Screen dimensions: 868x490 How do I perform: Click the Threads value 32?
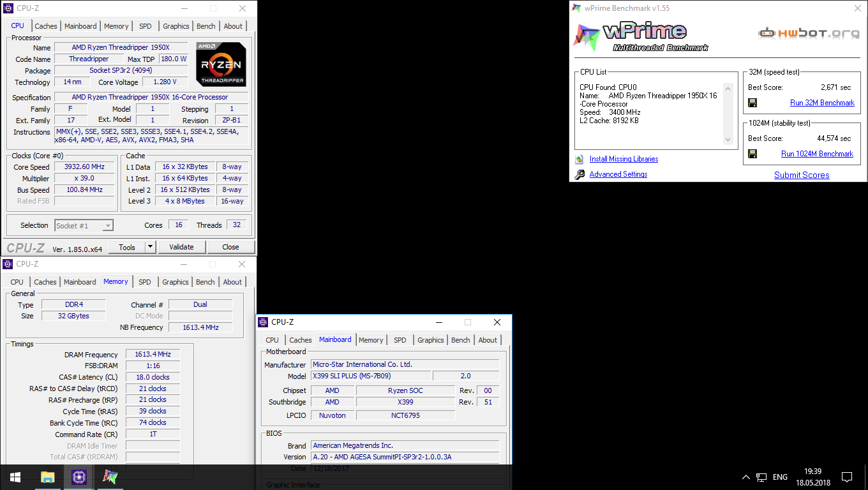(237, 225)
